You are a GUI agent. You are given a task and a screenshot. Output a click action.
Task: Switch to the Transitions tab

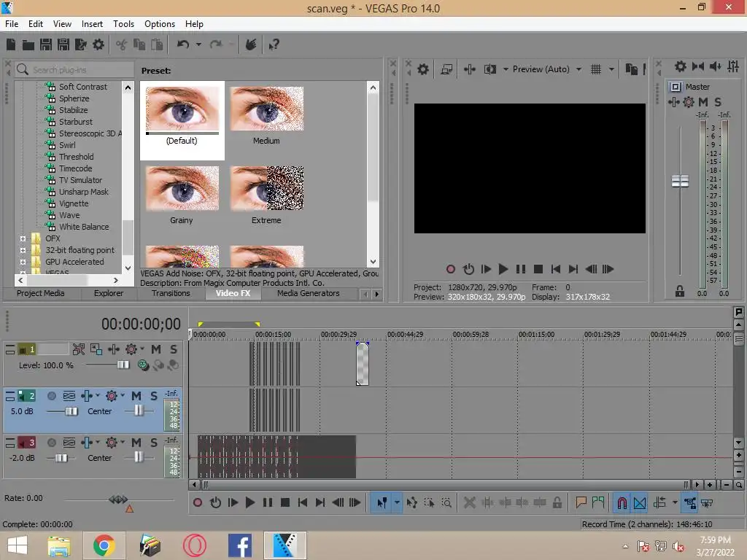click(171, 293)
